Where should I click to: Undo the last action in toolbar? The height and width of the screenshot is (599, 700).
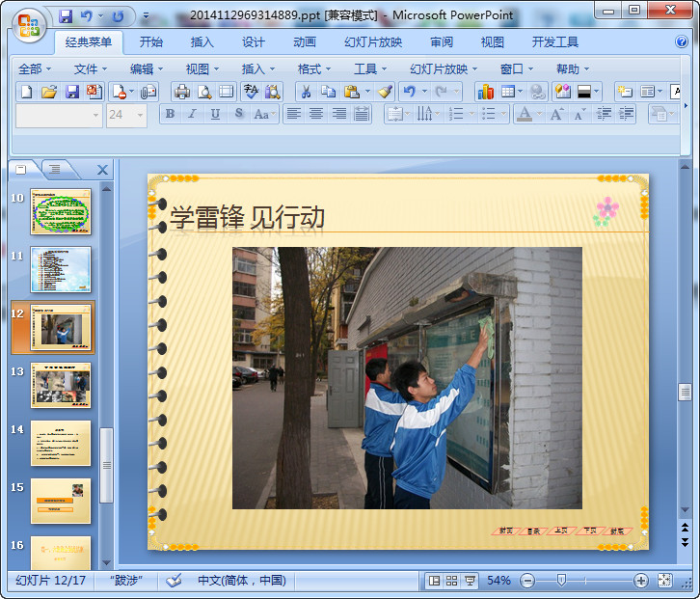tap(409, 92)
